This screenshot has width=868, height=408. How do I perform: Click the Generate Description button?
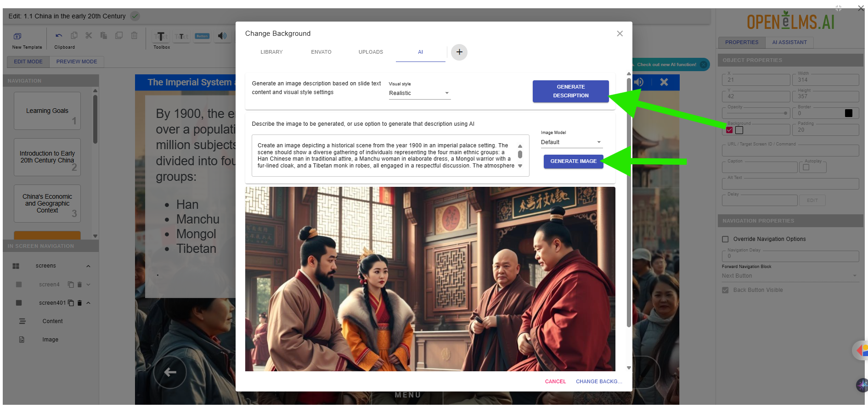coord(570,91)
